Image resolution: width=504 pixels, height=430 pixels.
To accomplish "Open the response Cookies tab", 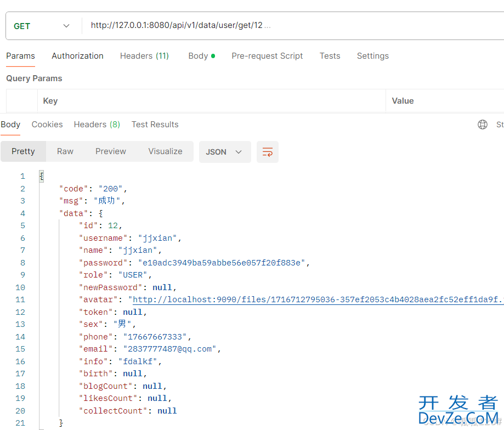I will tap(47, 125).
